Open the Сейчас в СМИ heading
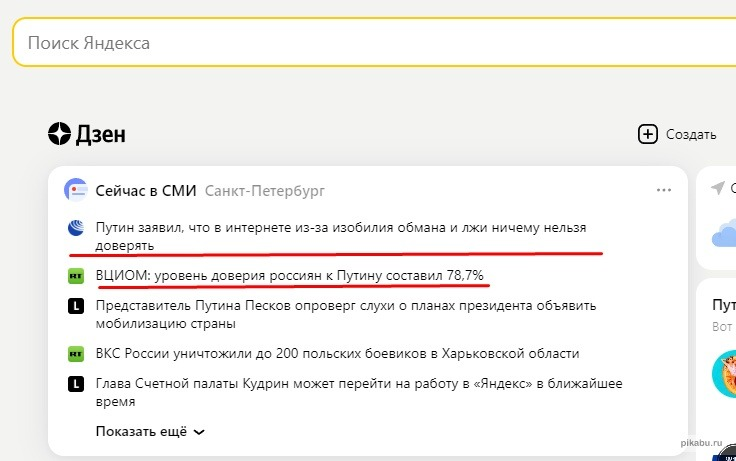The width and height of the screenshot is (736, 461). (x=145, y=190)
